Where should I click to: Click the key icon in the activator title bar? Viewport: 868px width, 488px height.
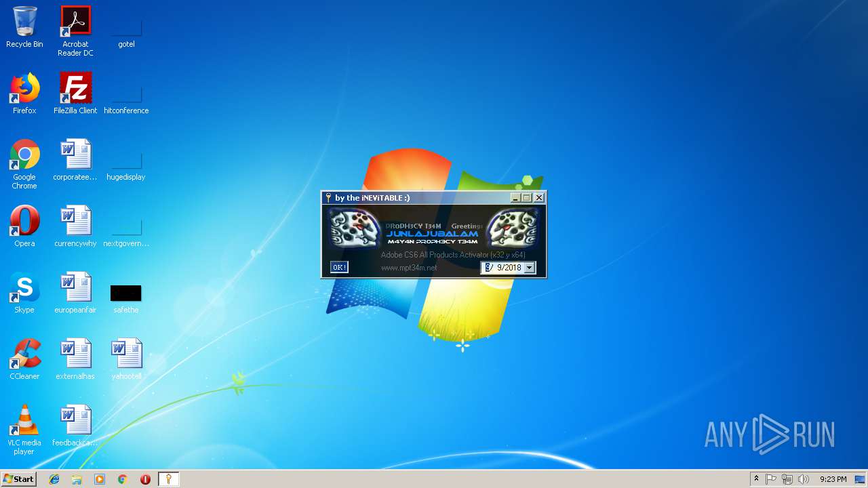point(328,198)
